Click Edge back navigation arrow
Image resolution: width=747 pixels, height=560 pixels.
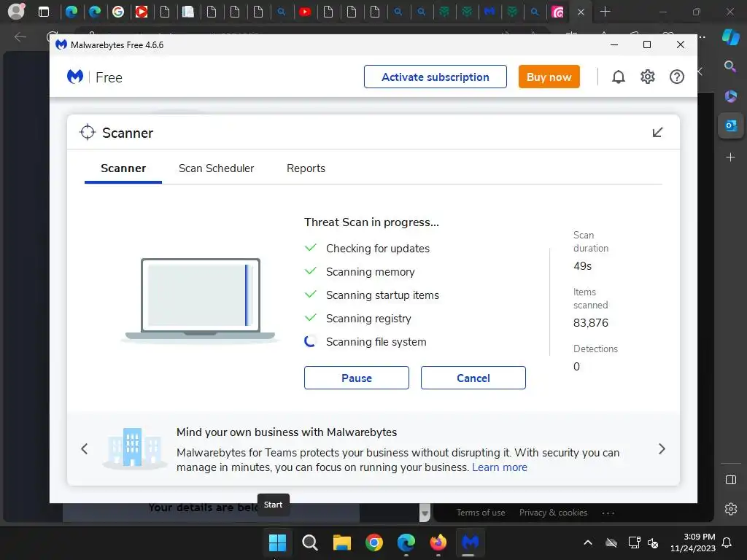(20, 36)
